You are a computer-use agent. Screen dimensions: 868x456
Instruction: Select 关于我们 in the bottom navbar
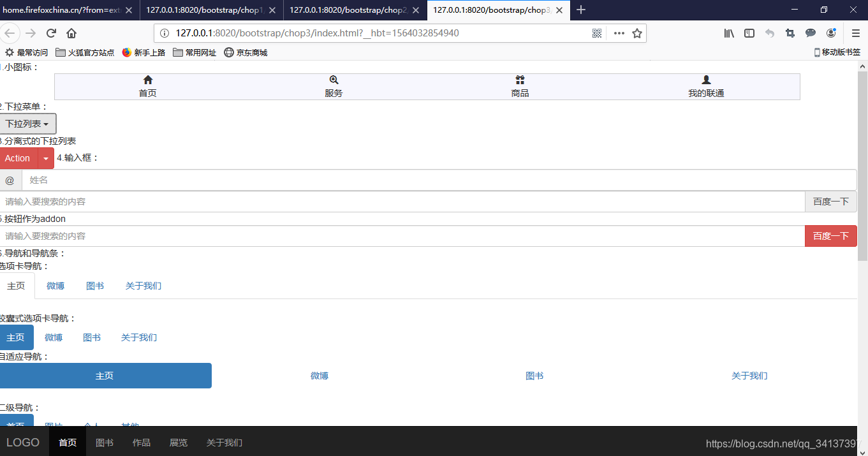tap(224, 443)
